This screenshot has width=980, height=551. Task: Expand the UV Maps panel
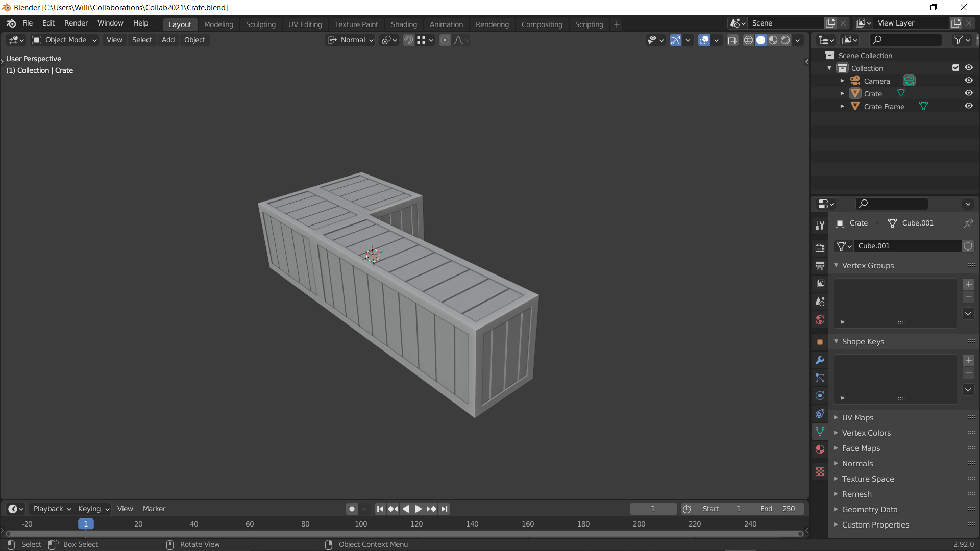tap(857, 418)
